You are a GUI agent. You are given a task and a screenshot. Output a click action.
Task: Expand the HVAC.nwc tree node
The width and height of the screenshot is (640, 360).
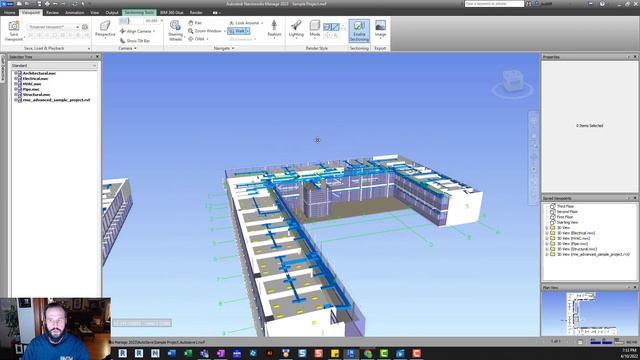(x=16, y=84)
